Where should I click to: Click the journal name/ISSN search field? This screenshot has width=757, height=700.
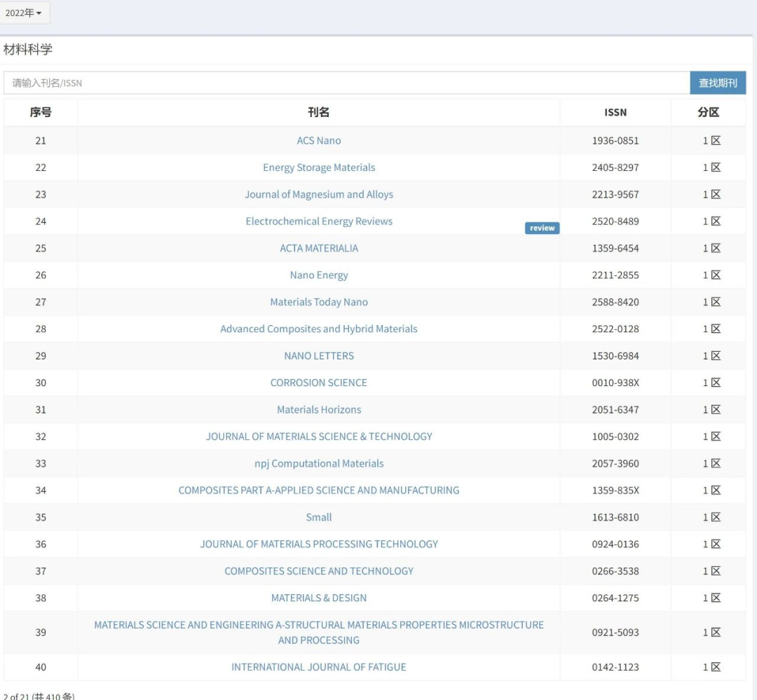346,83
